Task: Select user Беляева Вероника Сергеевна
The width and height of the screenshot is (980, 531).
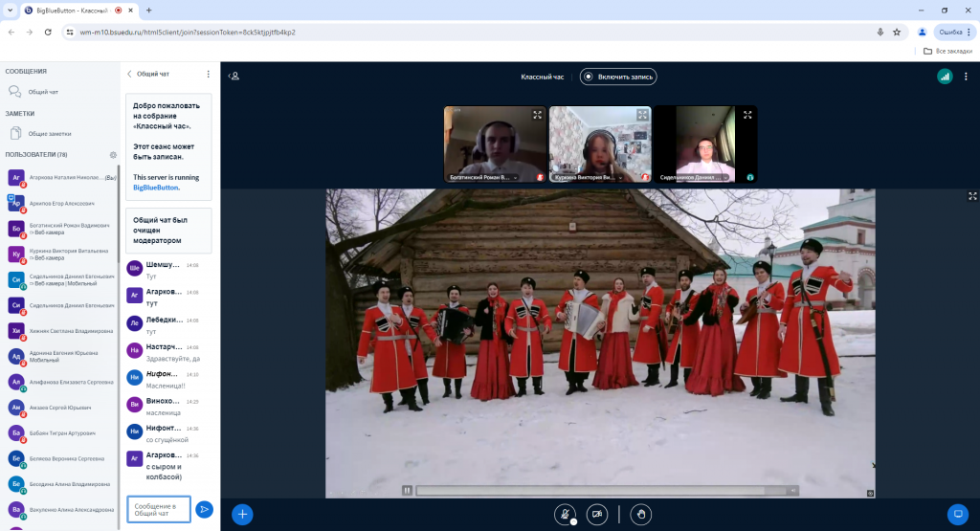Action: pyautogui.click(x=60, y=458)
